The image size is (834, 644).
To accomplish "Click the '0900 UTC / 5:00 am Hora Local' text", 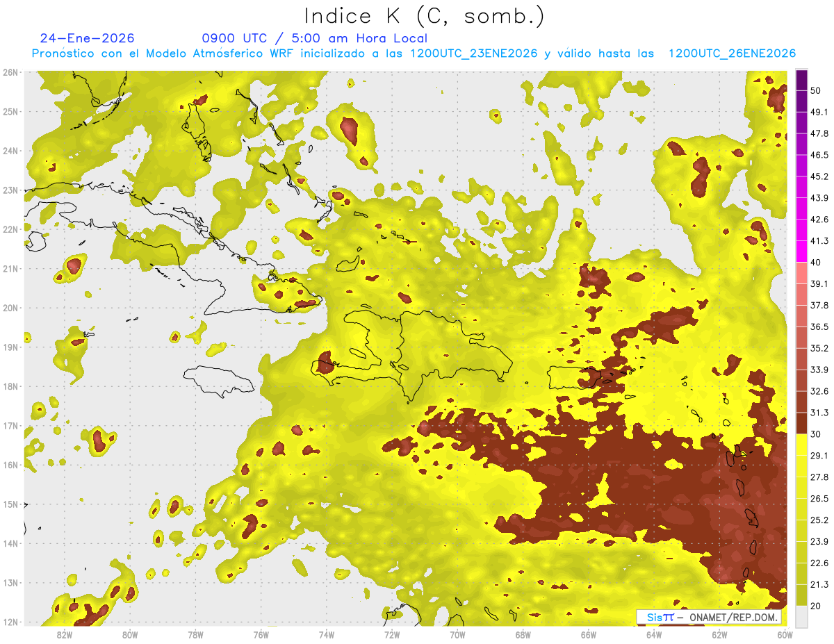I will 314,38.
